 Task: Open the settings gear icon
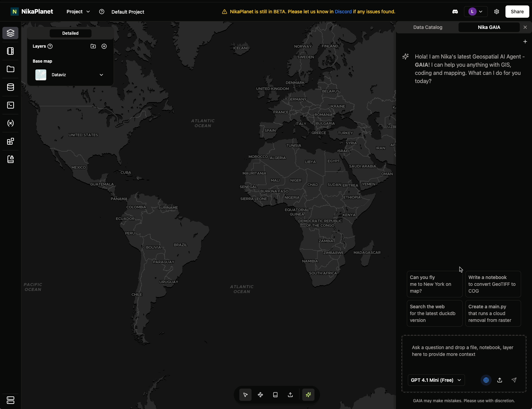(497, 12)
